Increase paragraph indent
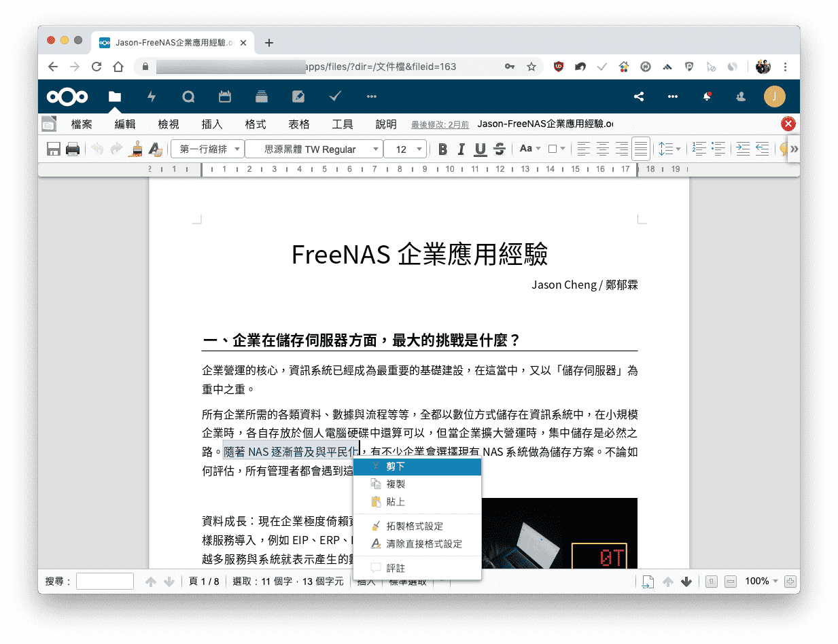838x644 pixels. click(743, 149)
